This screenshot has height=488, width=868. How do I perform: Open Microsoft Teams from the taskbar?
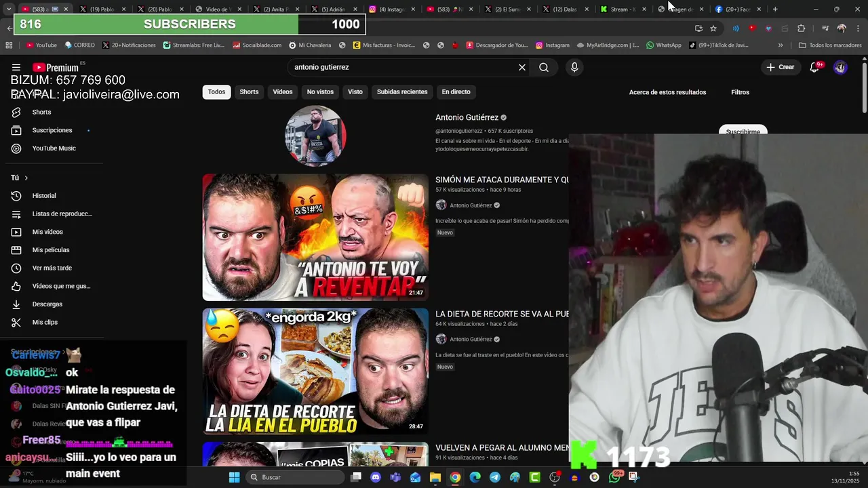[395, 477]
